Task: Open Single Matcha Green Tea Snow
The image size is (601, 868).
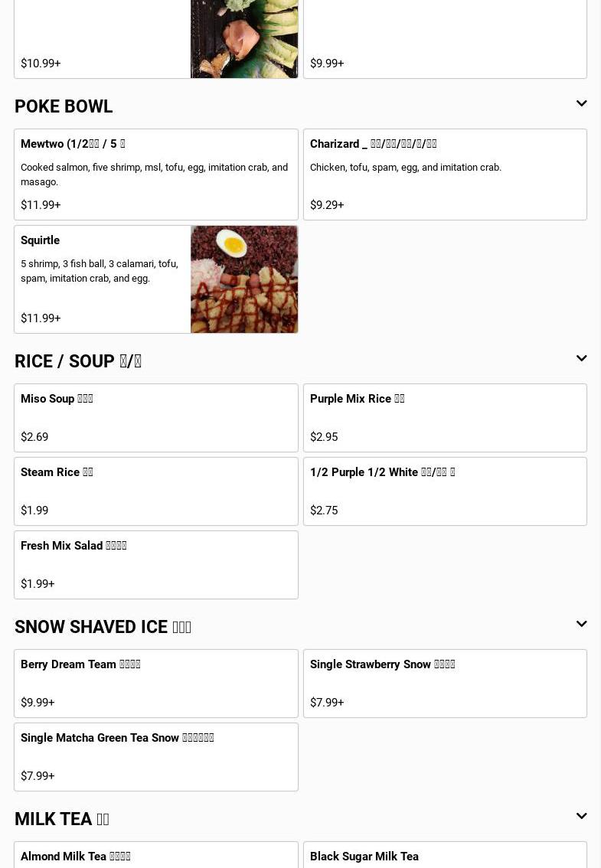Action: tap(155, 757)
